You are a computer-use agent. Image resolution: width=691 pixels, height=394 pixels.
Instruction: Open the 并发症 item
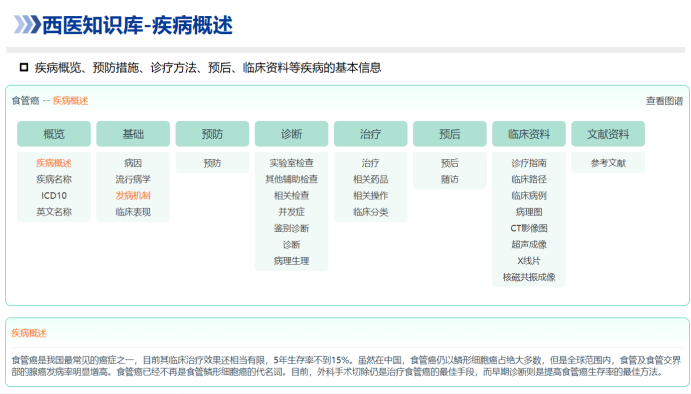tap(291, 212)
